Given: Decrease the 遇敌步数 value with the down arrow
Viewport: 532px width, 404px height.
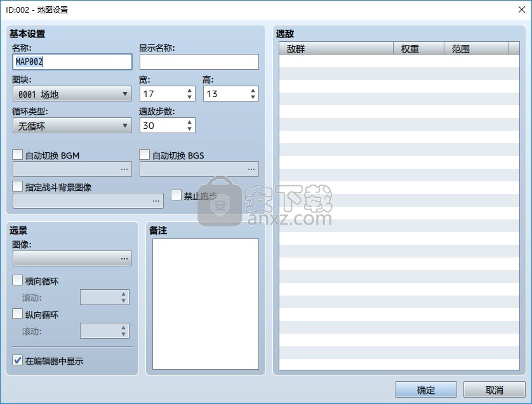Looking at the screenshot, I should click(189, 129).
